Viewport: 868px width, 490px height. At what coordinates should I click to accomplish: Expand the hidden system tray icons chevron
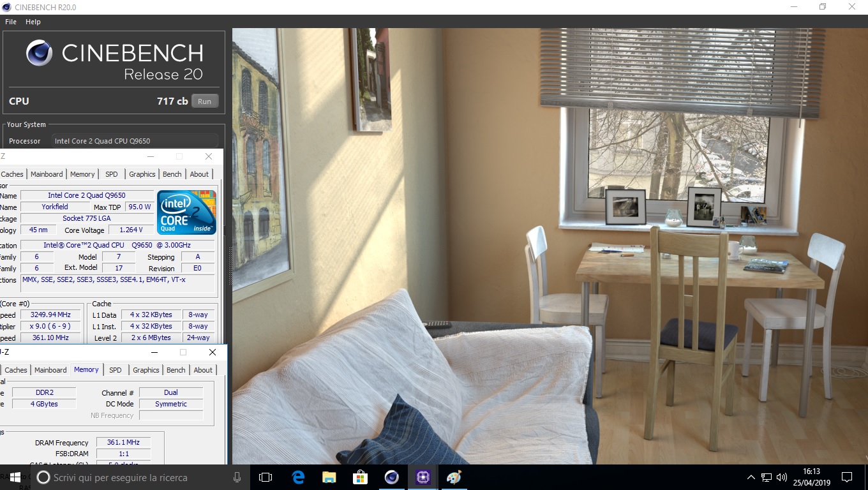751,477
